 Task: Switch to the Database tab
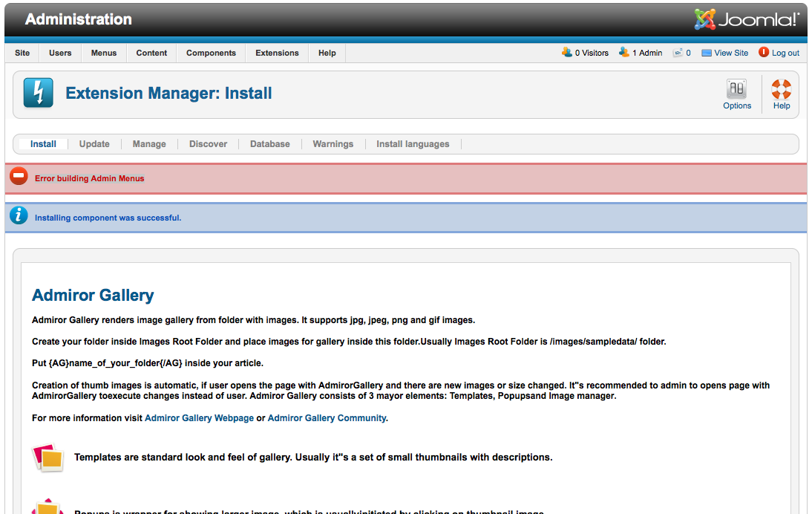pos(270,144)
